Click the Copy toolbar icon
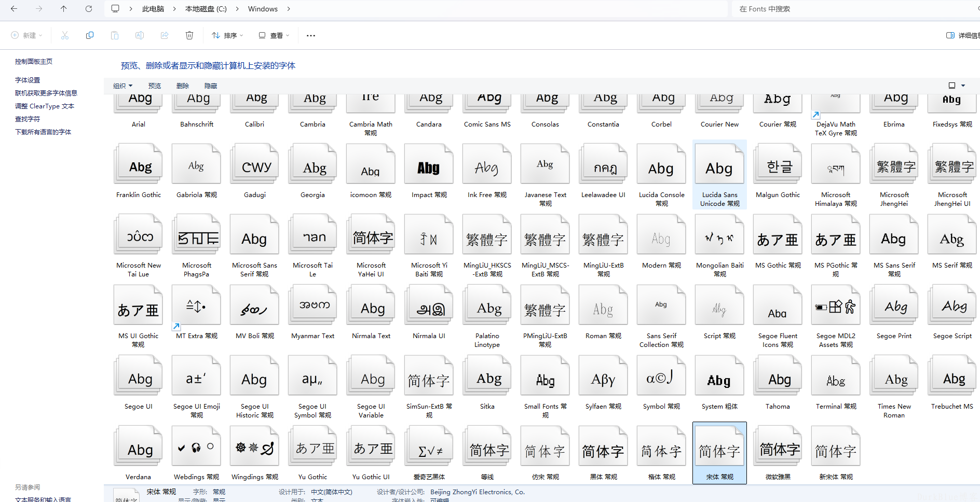980x502 pixels. tap(90, 35)
